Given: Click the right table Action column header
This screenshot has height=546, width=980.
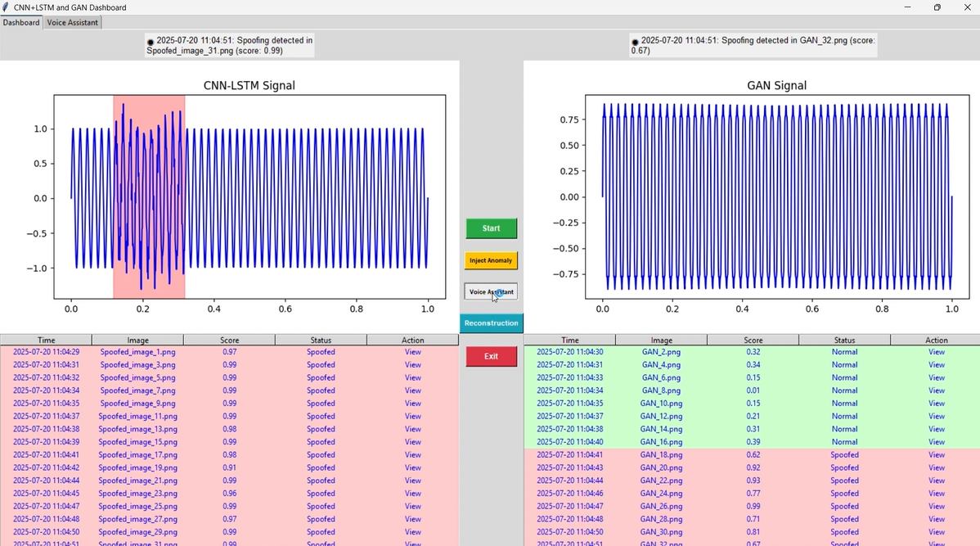Looking at the screenshot, I should (936, 341).
